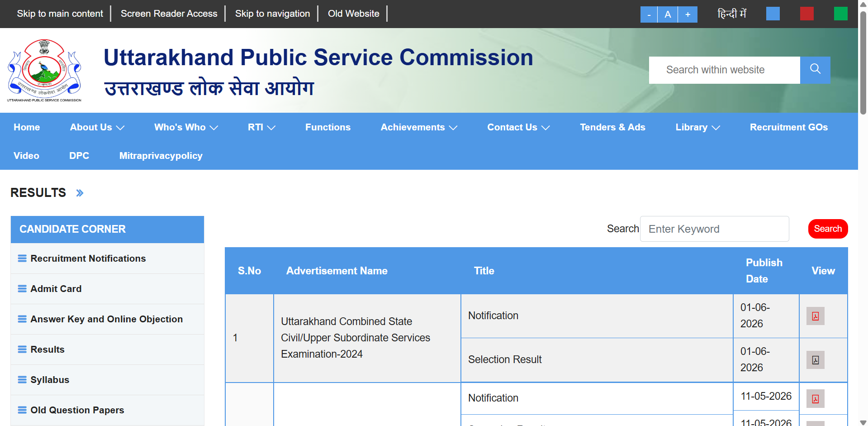Open Answer Key and Online Objection
The width and height of the screenshot is (868, 426).
(107, 319)
